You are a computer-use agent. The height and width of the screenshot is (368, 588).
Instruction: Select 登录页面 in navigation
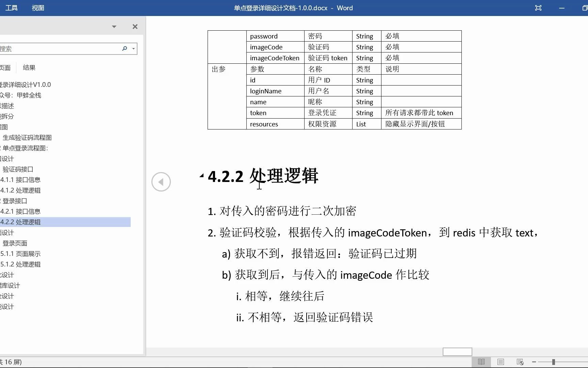[x=15, y=243]
